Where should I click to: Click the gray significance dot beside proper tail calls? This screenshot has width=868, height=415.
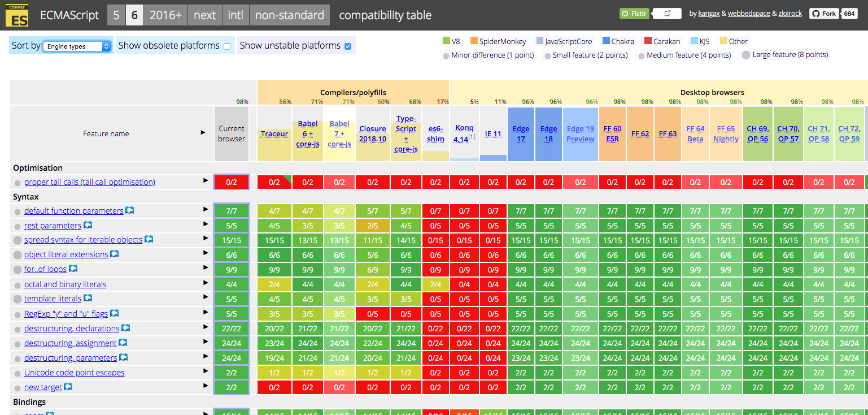point(18,183)
